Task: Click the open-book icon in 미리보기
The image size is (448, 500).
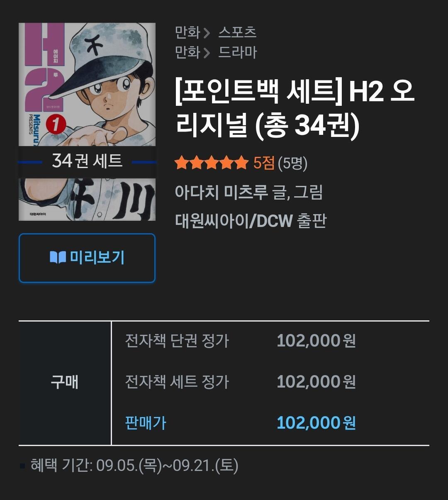Action: (58, 258)
